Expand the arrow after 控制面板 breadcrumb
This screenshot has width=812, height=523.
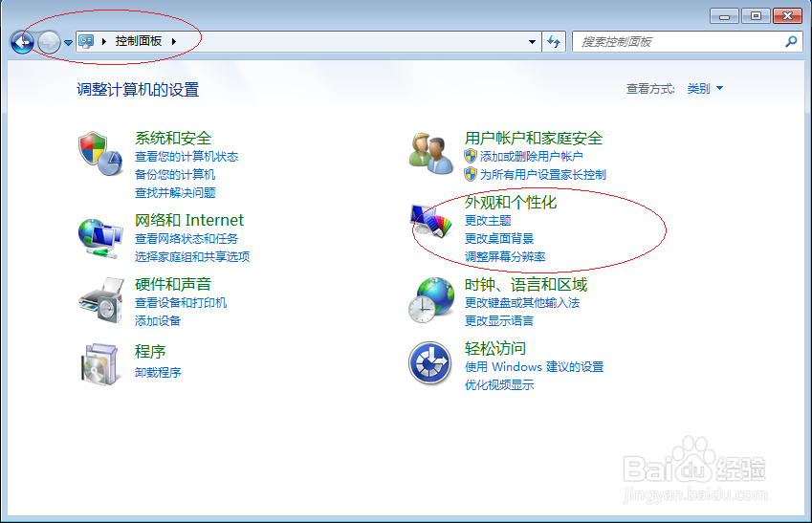pos(174,41)
